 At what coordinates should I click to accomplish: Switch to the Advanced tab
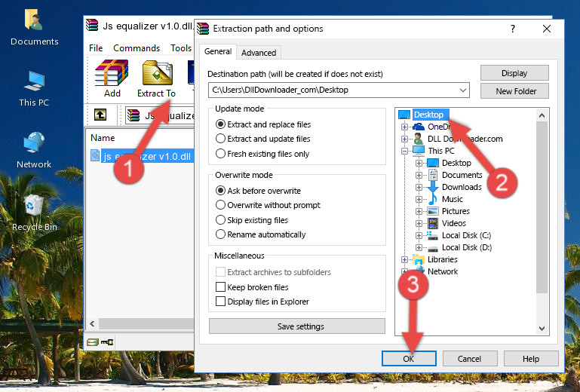tap(259, 53)
